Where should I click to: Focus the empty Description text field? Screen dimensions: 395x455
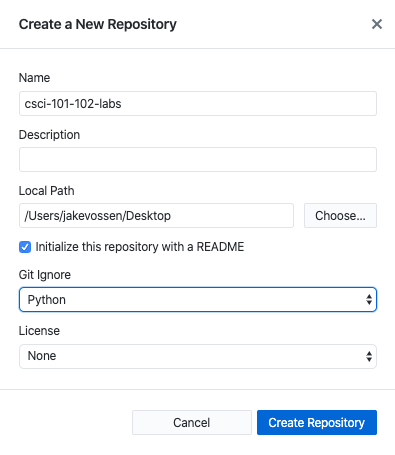[x=198, y=160]
